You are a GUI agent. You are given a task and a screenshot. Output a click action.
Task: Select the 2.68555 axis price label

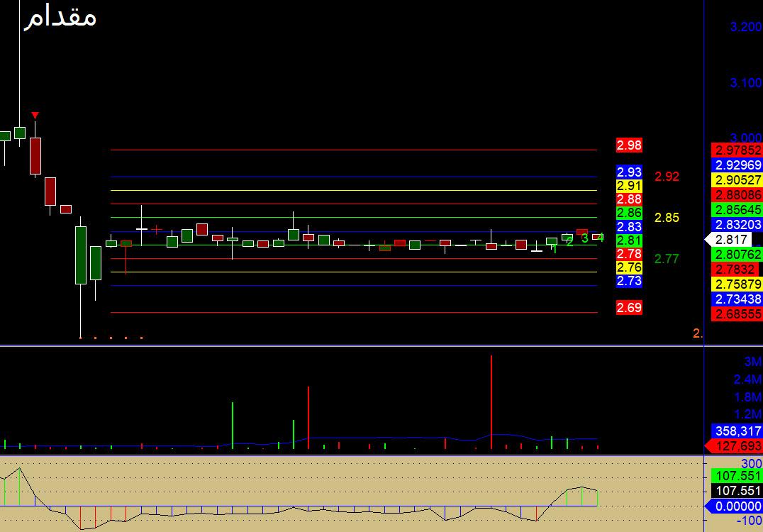point(737,314)
